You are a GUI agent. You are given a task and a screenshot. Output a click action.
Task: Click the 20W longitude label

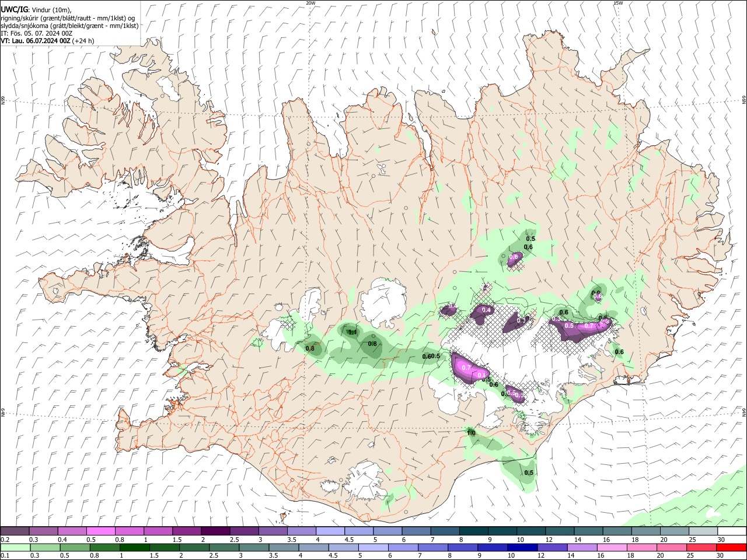(310, 3)
